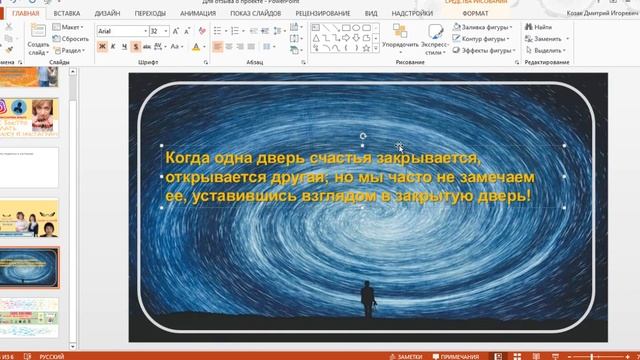Open Shape Effects (Эффекты фигуры) dropdown

(484, 51)
